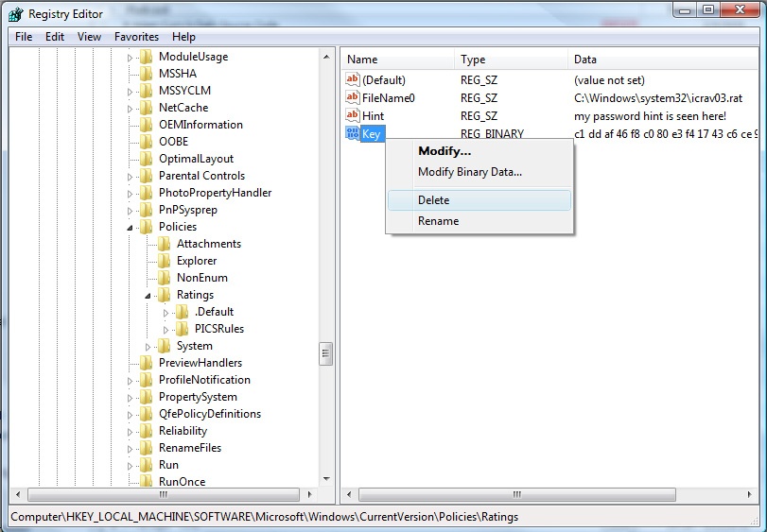Select the ProfileNotification key name
This screenshot has width=767, height=532.
[204, 380]
